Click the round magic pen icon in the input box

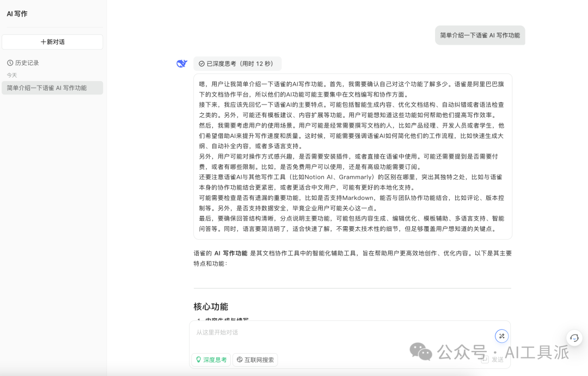(502, 336)
